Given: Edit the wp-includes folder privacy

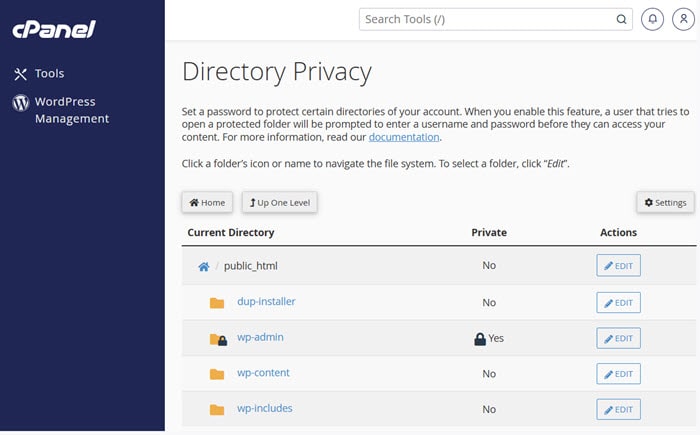Looking at the screenshot, I should 618,409.
